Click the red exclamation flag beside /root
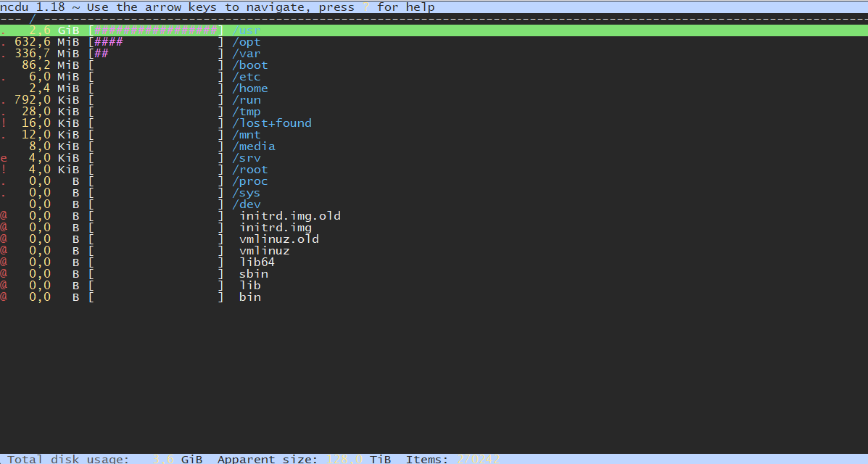The width and height of the screenshot is (868, 464). pyautogui.click(x=4, y=170)
